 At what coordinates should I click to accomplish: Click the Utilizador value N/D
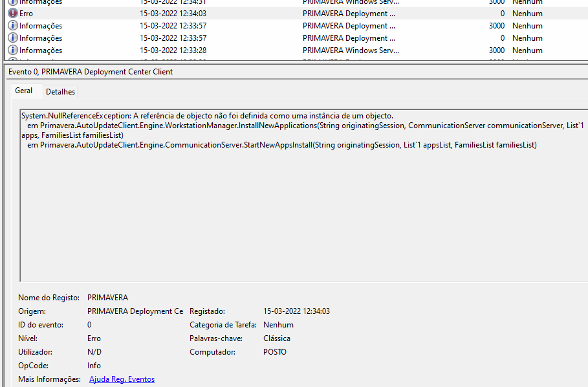click(x=94, y=352)
